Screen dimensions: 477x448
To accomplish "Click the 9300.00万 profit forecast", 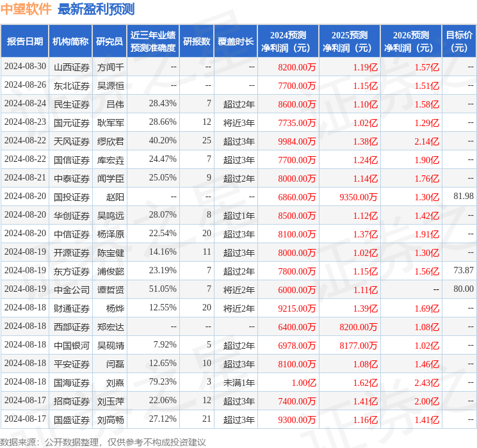I will [x=296, y=420].
